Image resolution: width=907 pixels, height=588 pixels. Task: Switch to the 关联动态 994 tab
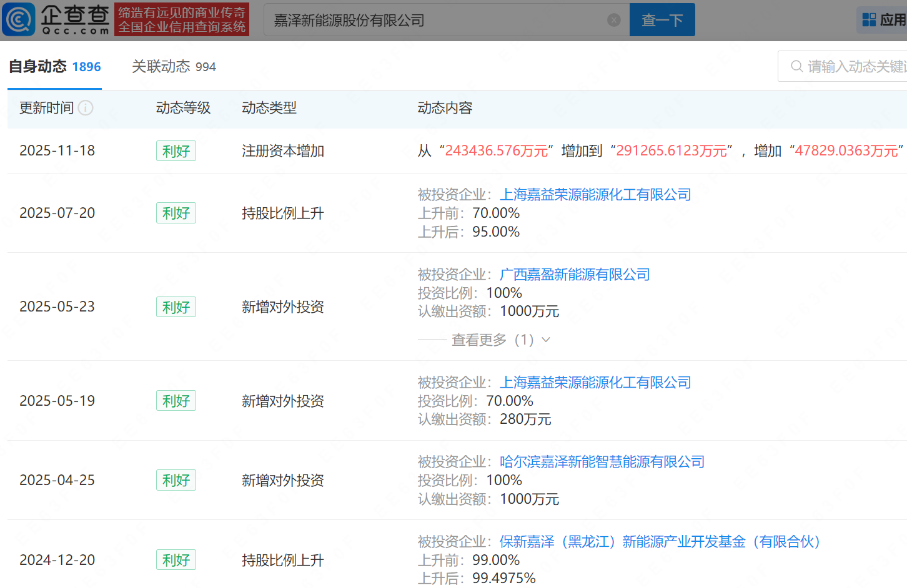173,66
